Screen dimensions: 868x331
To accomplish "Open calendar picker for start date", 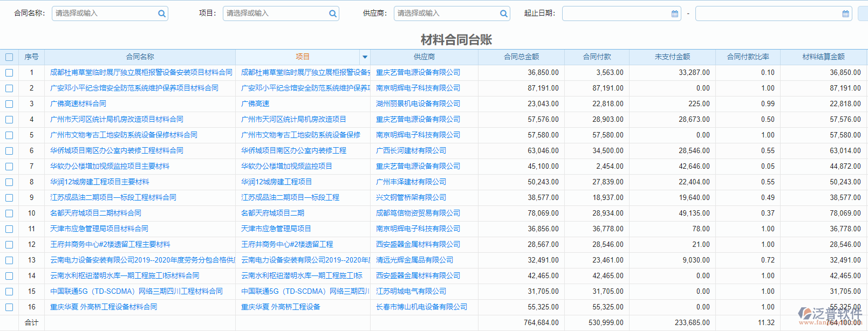I will tap(675, 13).
